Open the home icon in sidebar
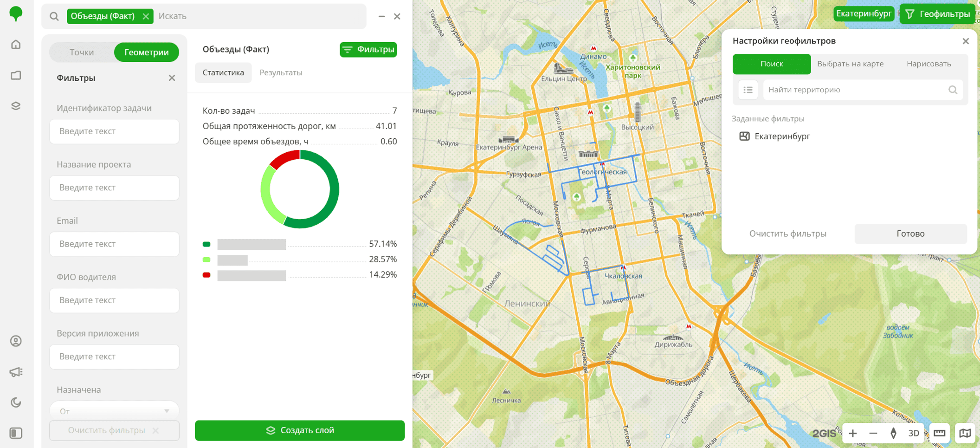This screenshot has height=448, width=980. tap(16, 45)
